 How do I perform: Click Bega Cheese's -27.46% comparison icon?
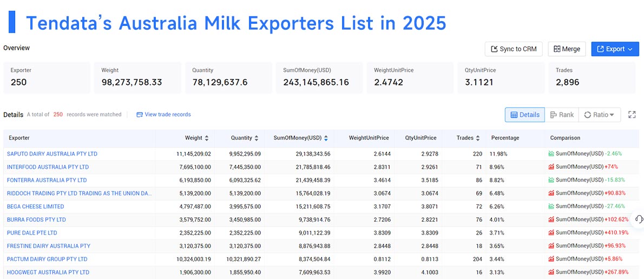[x=551, y=207]
